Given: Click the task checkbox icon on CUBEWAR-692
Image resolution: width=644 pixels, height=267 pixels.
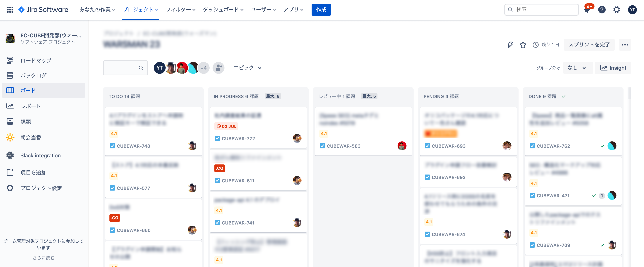Looking at the screenshot, I should click(427, 177).
